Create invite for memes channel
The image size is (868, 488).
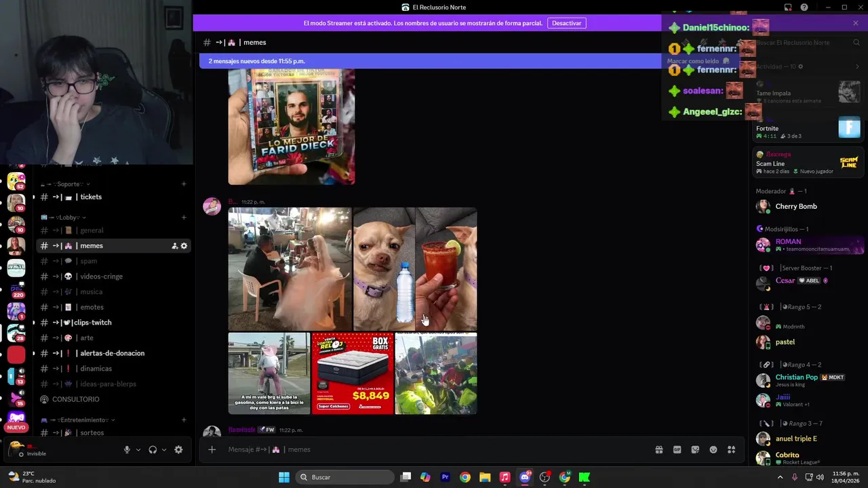coord(174,246)
